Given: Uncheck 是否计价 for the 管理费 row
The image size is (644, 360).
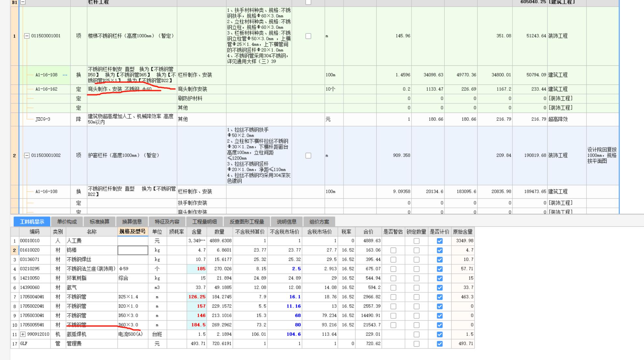Looking at the screenshot, I should (440, 344).
